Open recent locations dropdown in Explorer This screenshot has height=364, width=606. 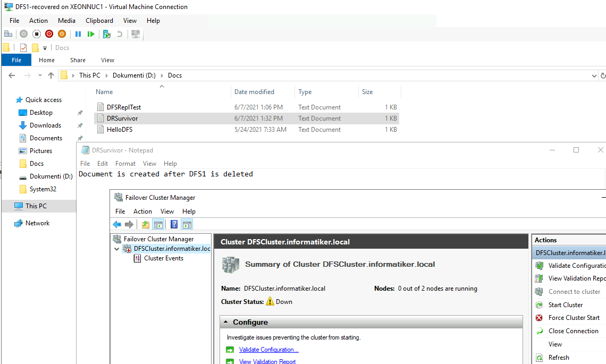(40, 75)
